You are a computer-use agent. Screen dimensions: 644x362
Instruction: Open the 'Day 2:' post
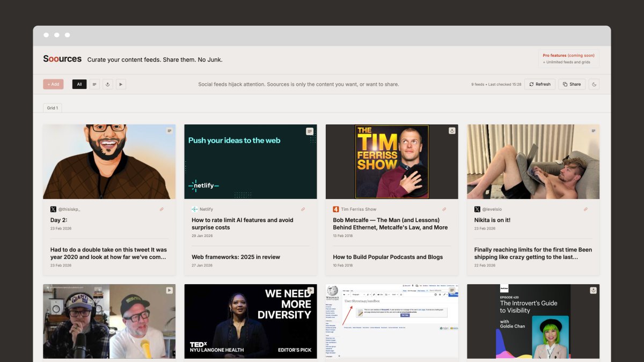[58, 220]
